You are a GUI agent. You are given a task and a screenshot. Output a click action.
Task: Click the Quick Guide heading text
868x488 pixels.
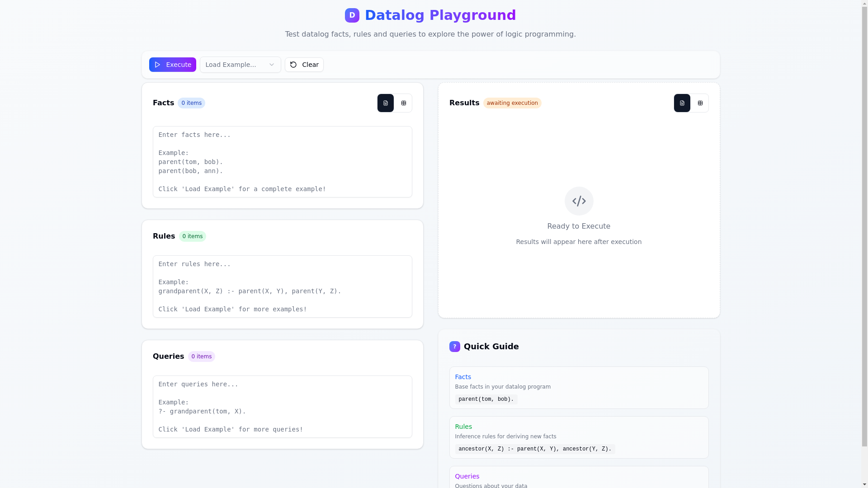(x=491, y=347)
